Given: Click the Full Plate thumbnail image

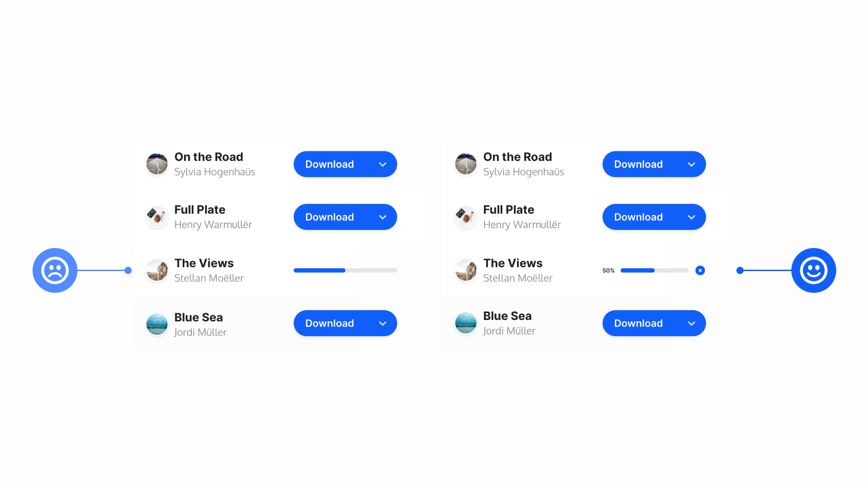Looking at the screenshot, I should (156, 216).
